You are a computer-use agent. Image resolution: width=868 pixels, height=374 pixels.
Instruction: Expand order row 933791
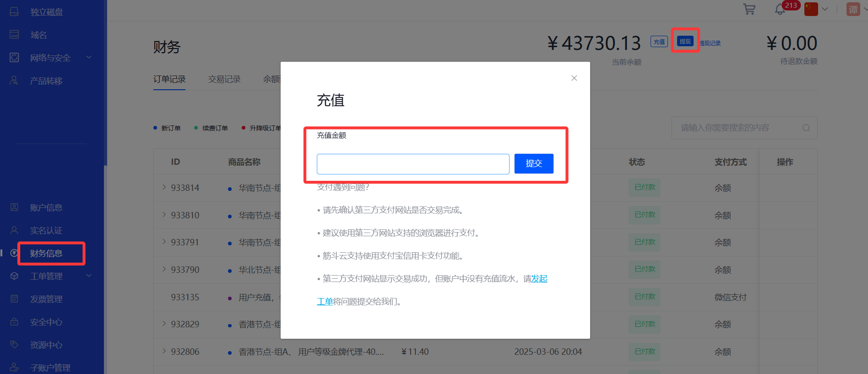pos(164,241)
